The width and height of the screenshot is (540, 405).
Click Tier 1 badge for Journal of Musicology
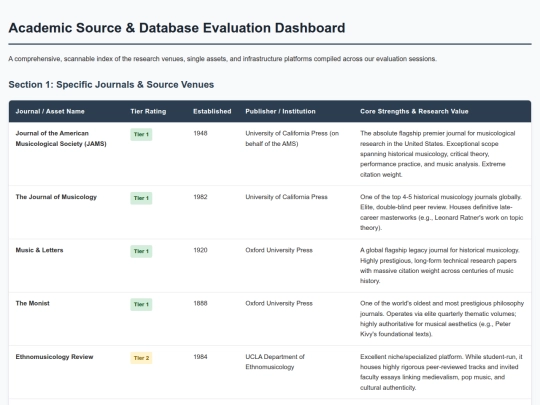pos(141,198)
